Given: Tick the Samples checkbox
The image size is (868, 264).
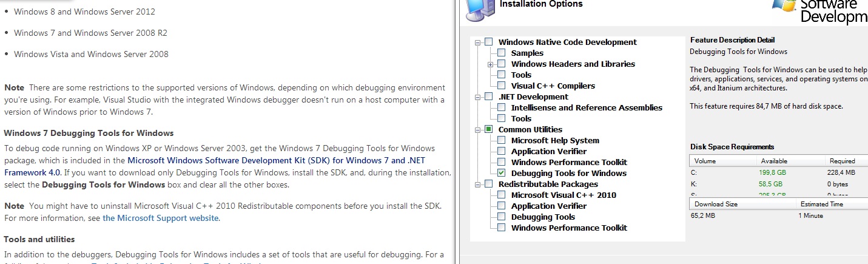Looking at the screenshot, I should coord(501,53).
